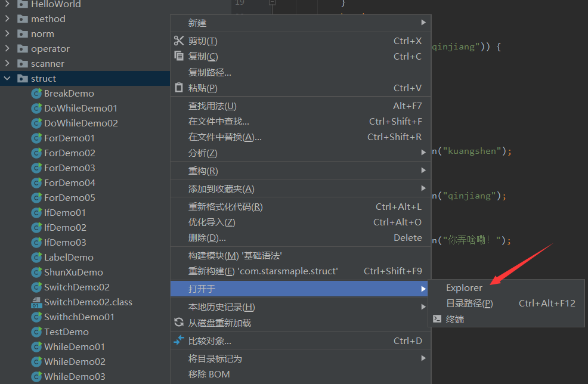Click the scissors icon beside 剪切
The image size is (588, 384).
(x=179, y=41)
